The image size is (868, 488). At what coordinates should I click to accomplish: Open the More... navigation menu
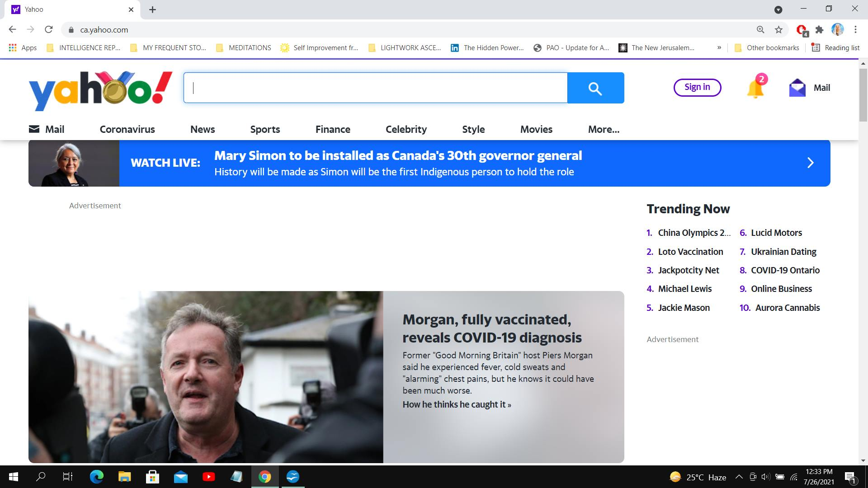point(604,129)
